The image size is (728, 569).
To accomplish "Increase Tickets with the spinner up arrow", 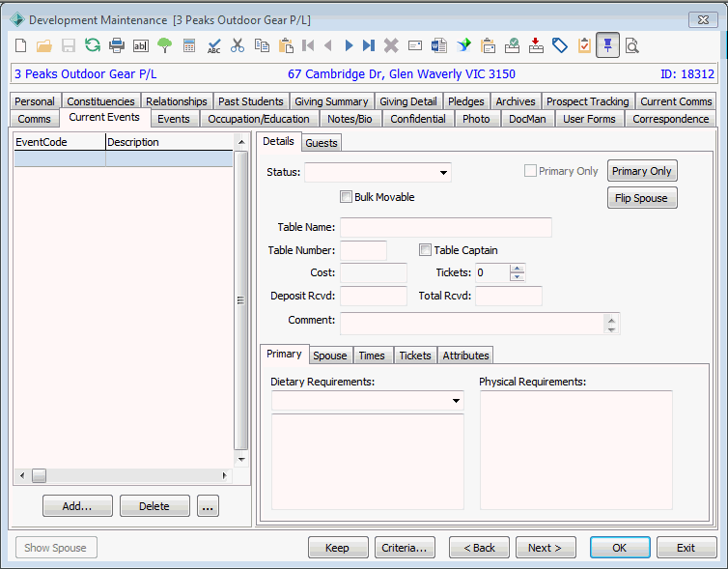I will tap(518, 269).
